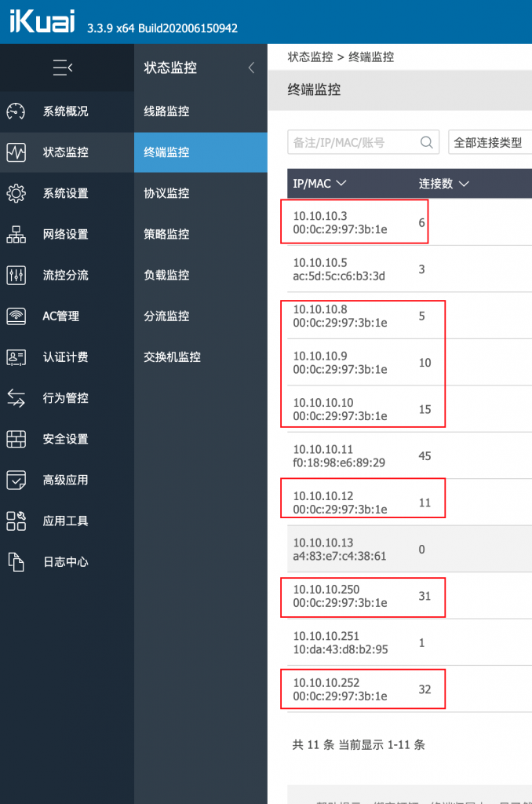Click the 认证计费 ID card icon
This screenshot has height=804, width=532.
pyautogui.click(x=16, y=357)
